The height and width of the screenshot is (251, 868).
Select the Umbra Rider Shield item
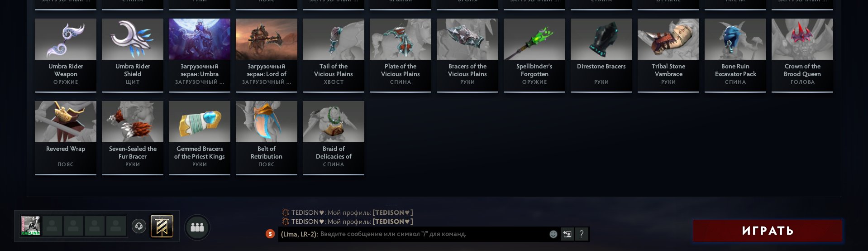coord(133,55)
